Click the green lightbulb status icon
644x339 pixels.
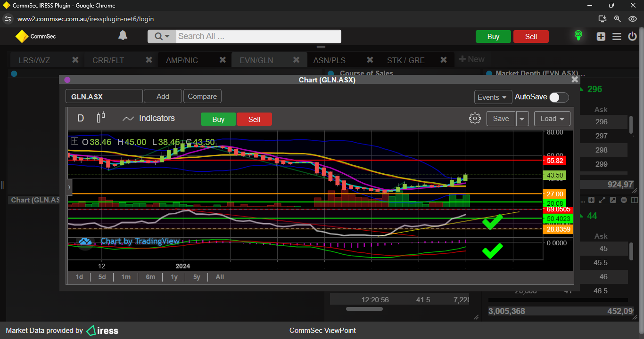(578, 36)
